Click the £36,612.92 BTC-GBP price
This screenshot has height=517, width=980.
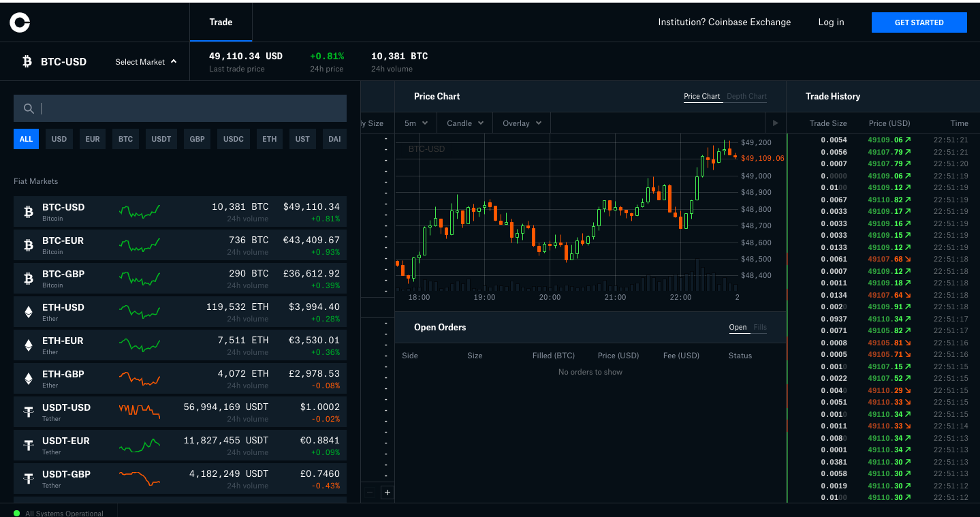311,274
